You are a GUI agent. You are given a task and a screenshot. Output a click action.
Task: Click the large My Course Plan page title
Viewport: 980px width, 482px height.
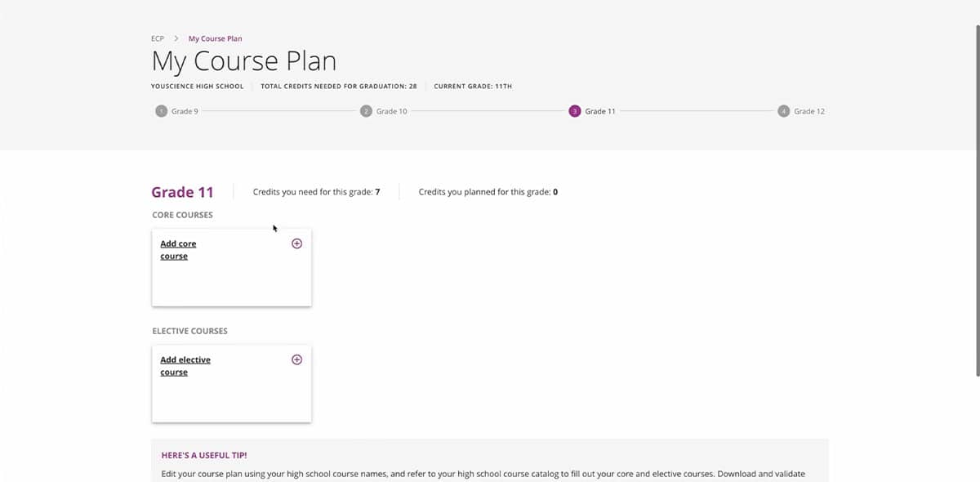(x=243, y=61)
